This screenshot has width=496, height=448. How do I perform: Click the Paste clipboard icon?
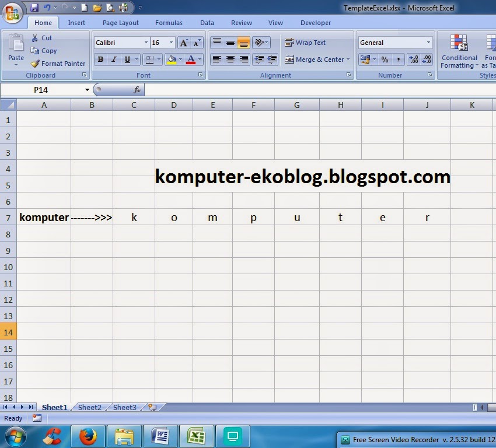16,43
